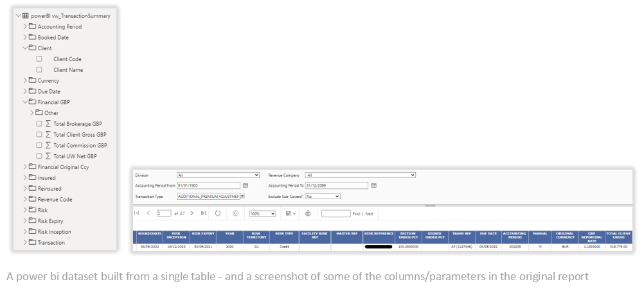Go to the next report page
644x293 pixels.
[192, 213]
